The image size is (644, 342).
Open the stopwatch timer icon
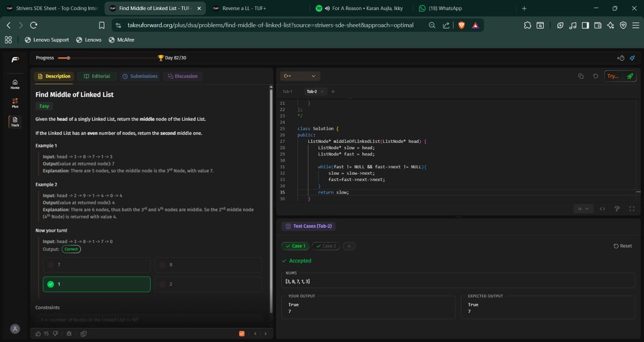(x=621, y=58)
